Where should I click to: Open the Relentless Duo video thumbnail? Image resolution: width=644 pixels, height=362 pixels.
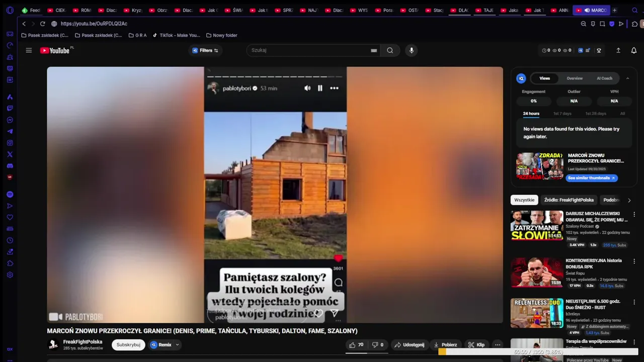537,313
